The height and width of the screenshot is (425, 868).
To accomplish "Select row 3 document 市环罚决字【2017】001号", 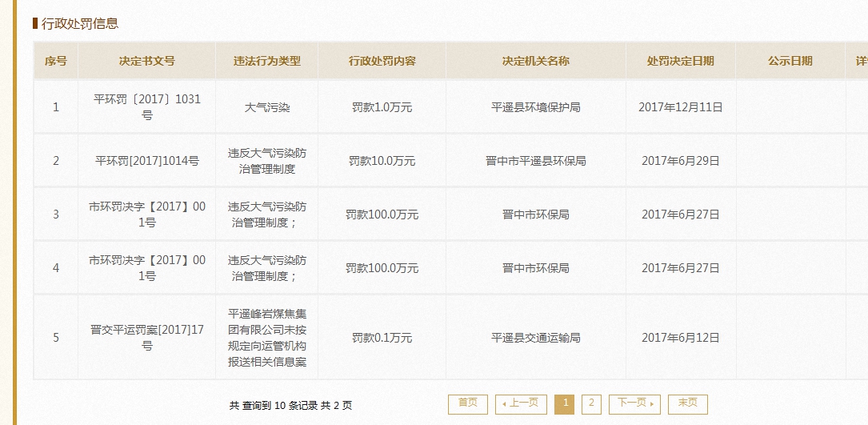I will click(146, 215).
